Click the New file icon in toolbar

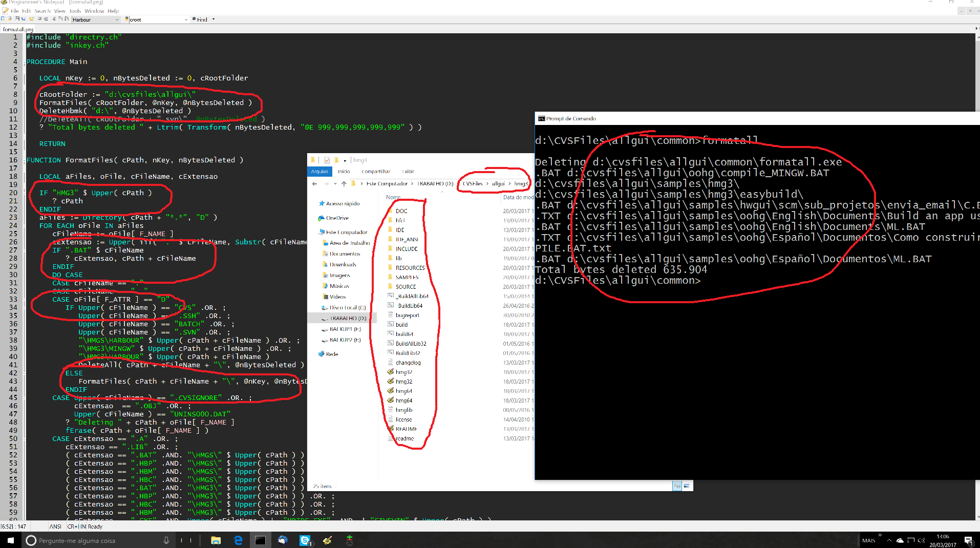tap(3, 19)
